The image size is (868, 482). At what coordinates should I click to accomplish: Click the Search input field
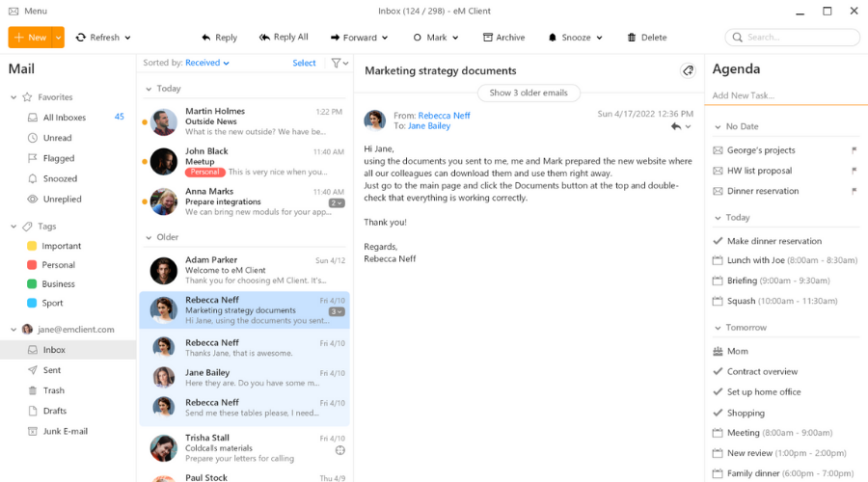(x=793, y=37)
